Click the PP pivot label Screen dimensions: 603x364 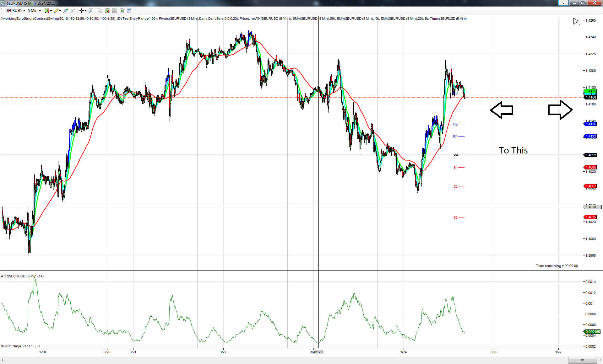pos(456,155)
